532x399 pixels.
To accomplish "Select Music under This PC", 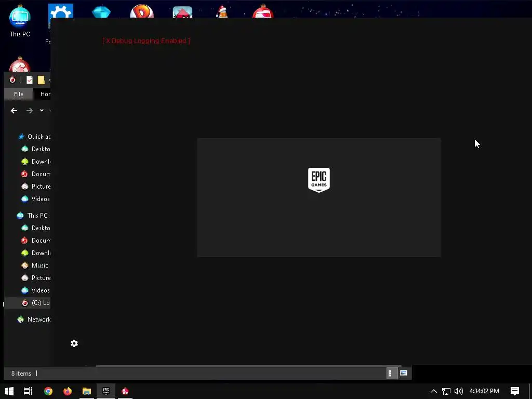I will click(x=35, y=265).
